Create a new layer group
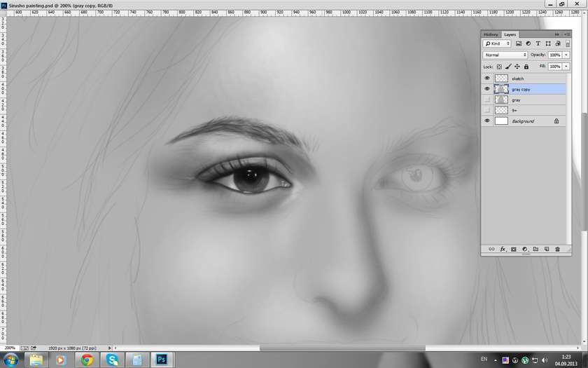Screen dimensions: 588x368 click(x=535, y=249)
